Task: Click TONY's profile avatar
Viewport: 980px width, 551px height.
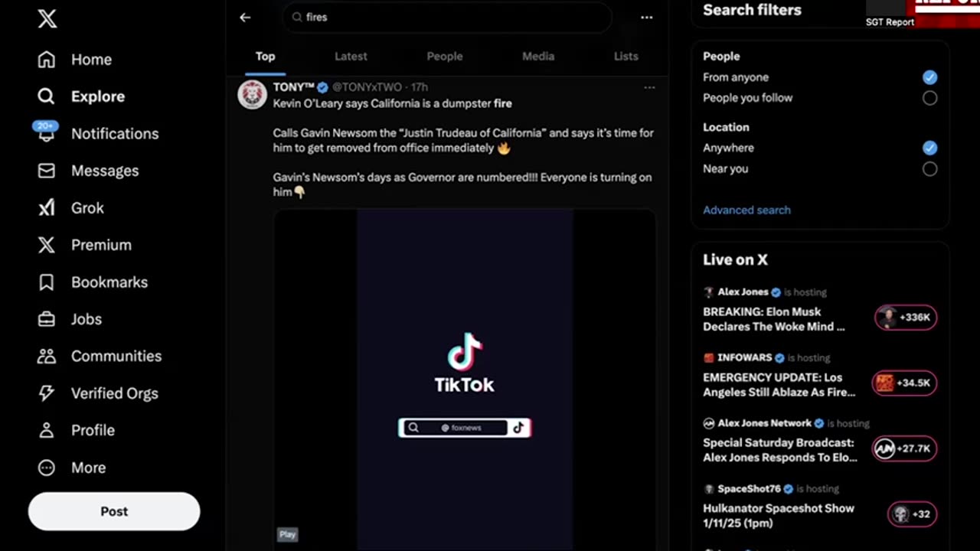Action: (253, 95)
